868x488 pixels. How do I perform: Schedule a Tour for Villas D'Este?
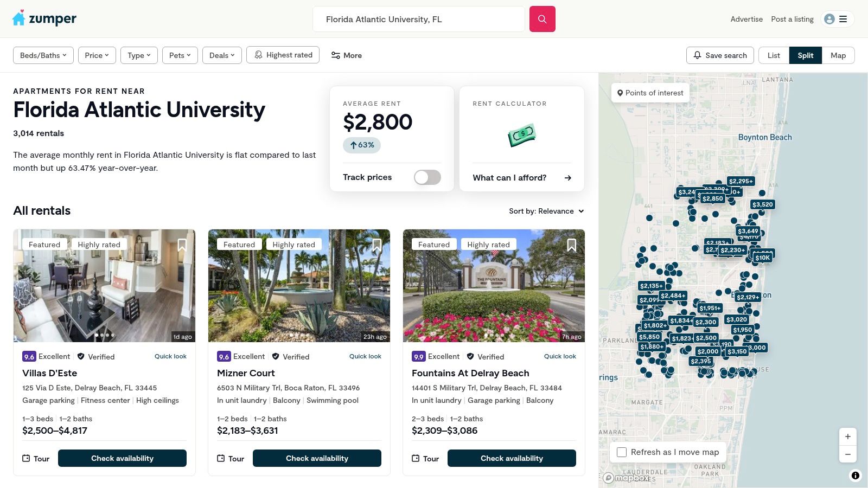[x=36, y=459]
